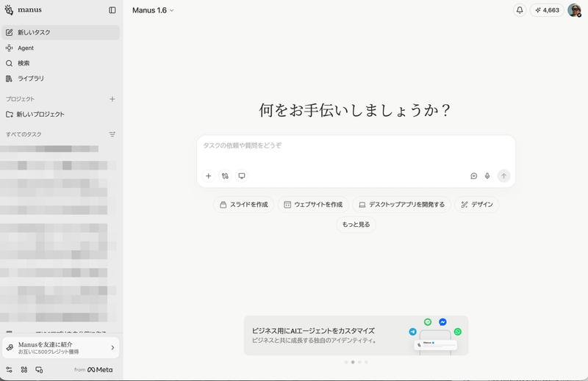This screenshot has height=381, width=588.
Task: Start a 新しいタスク
Action: (x=60, y=32)
